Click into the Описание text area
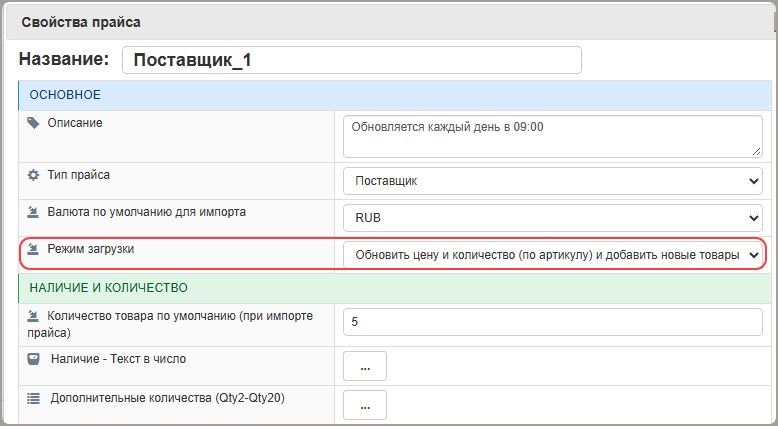The image size is (778, 426). (553, 136)
